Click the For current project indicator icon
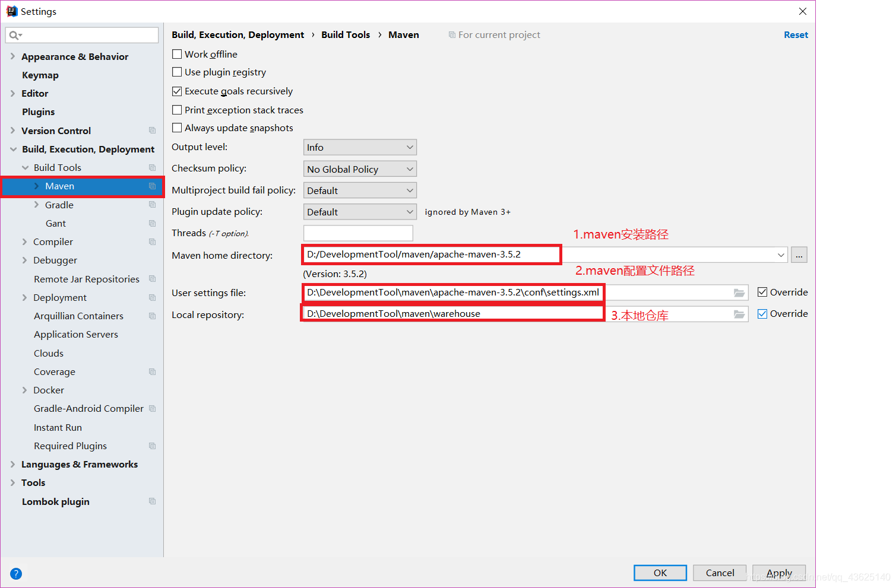 [x=452, y=35]
